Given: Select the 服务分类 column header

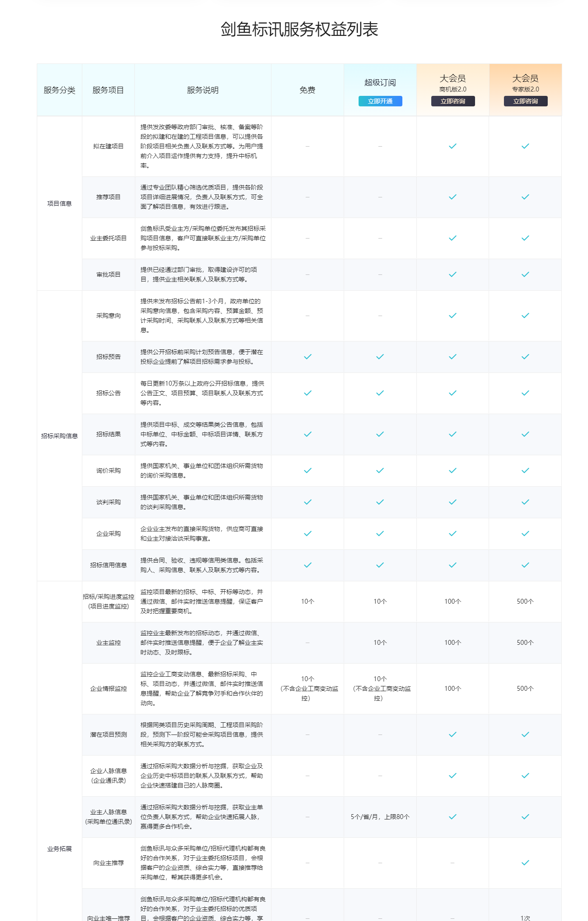Looking at the screenshot, I should click(60, 90).
